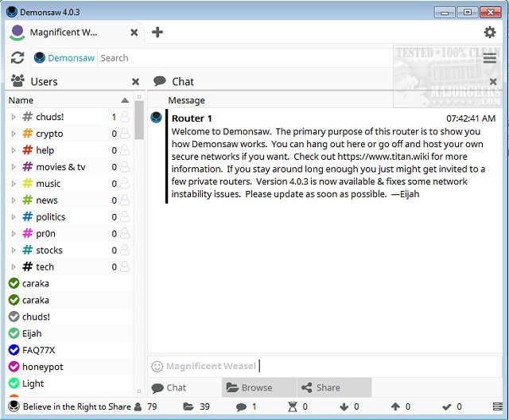Close the Chat panel
509x420 pixels.
(493, 81)
